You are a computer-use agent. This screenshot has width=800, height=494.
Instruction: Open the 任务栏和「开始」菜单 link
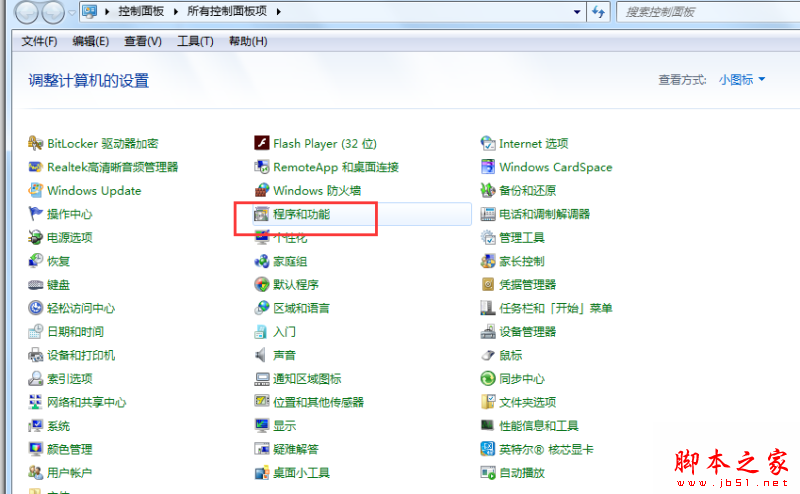(x=556, y=308)
